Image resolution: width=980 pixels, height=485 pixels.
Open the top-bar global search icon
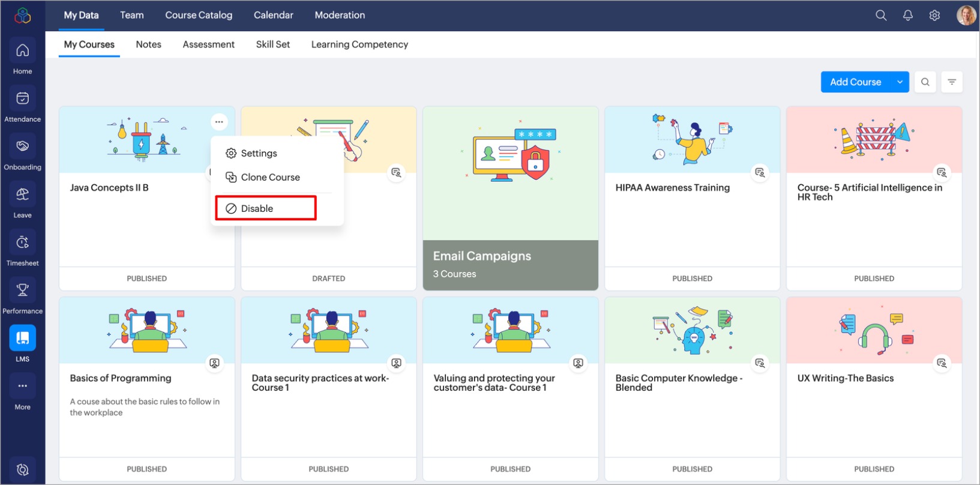(880, 16)
